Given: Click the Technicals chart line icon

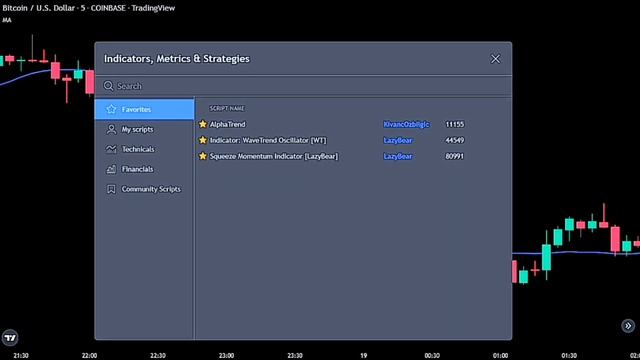Looking at the screenshot, I should tap(111, 149).
